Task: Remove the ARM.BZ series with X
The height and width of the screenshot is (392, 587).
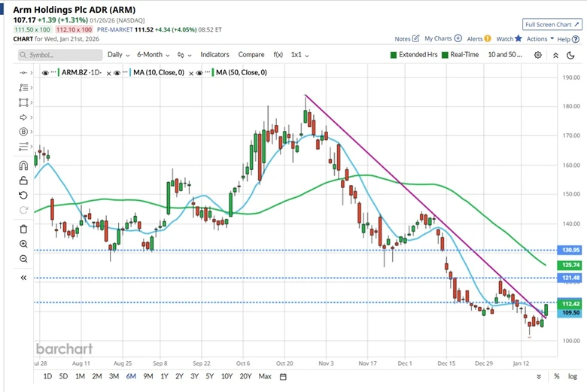Action: (108, 74)
